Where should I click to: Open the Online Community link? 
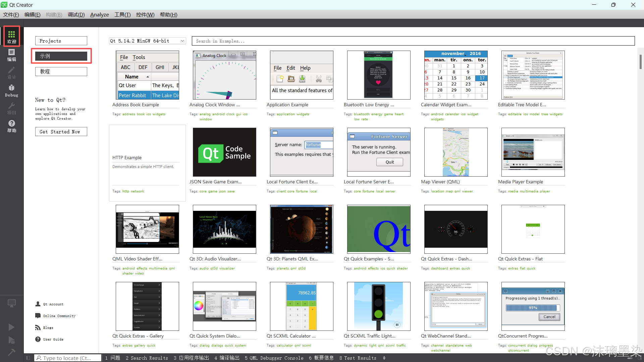[x=55, y=316]
